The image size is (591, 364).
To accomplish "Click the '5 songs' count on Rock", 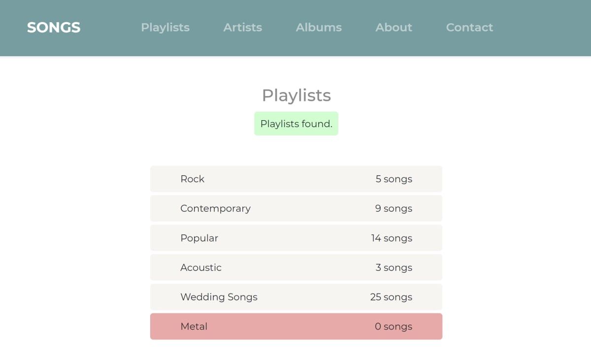I will click(x=394, y=179).
